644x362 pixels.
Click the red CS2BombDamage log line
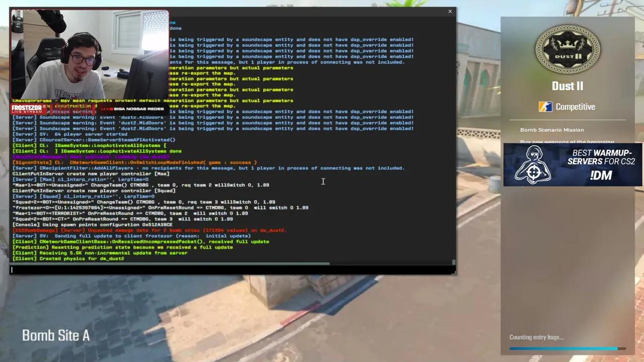coord(149,230)
